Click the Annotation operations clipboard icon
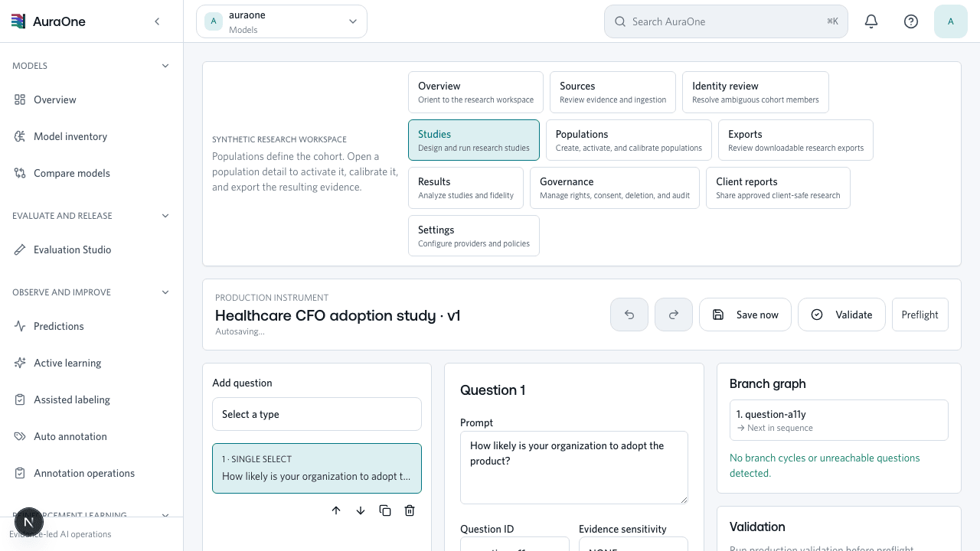The image size is (980, 551). [x=20, y=473]
